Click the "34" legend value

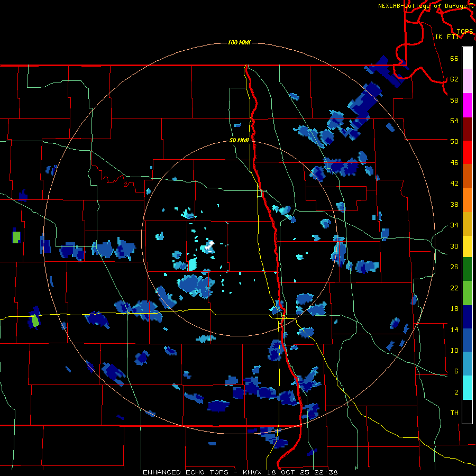454,225
